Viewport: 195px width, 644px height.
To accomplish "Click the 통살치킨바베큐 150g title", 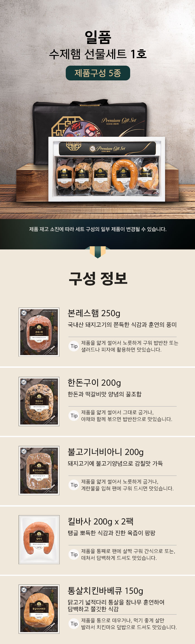I will 105,591.
